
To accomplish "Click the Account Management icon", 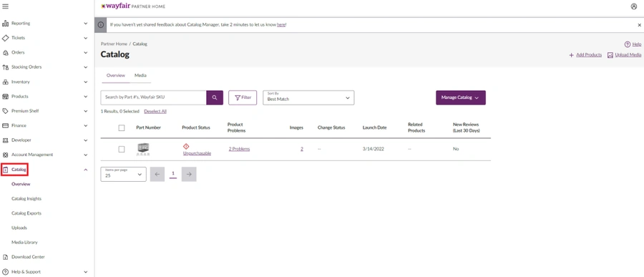I will [x=5, y=155].
